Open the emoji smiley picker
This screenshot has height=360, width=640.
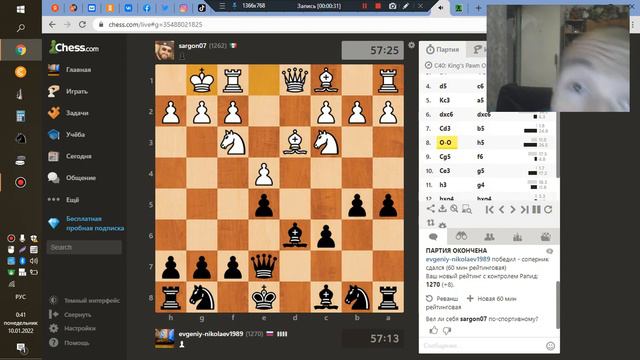(x=550, y=346)
